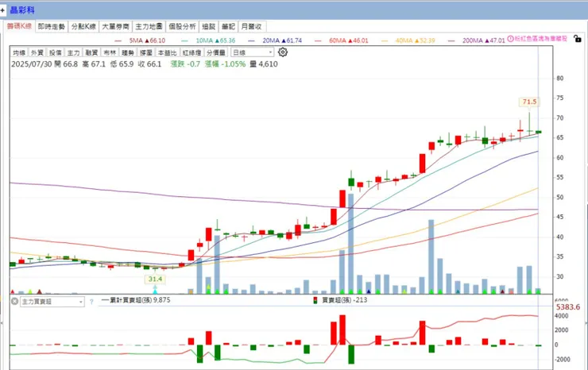Click the unlock padlock icon

coord(578,38)
